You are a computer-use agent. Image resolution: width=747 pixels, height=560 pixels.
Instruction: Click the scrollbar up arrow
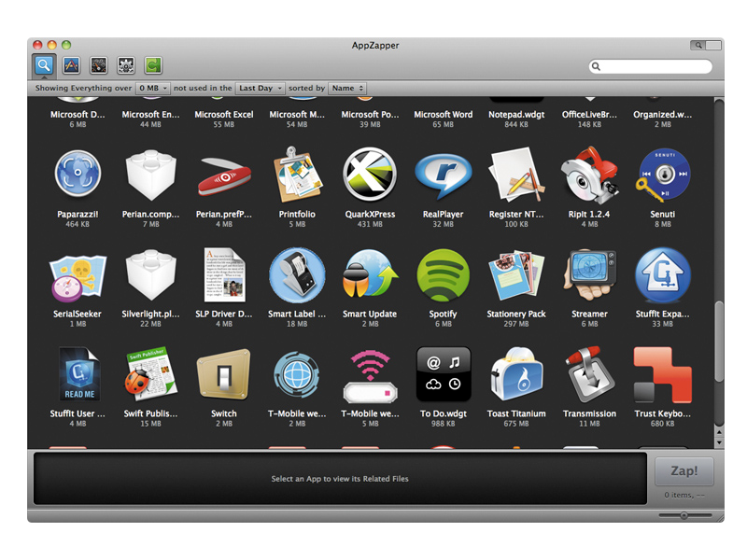pyautogui.click(x=719, y=432)
